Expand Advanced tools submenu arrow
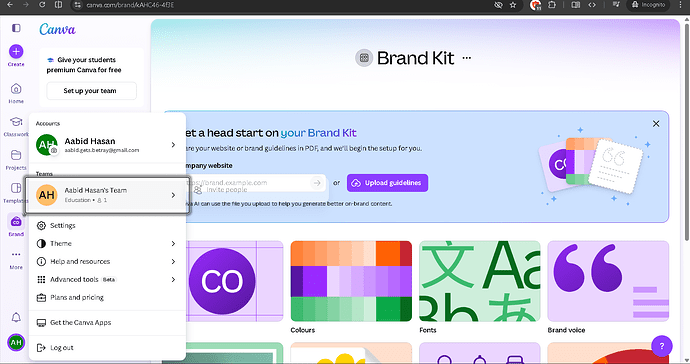690x364 pixels. pos(173,279)
